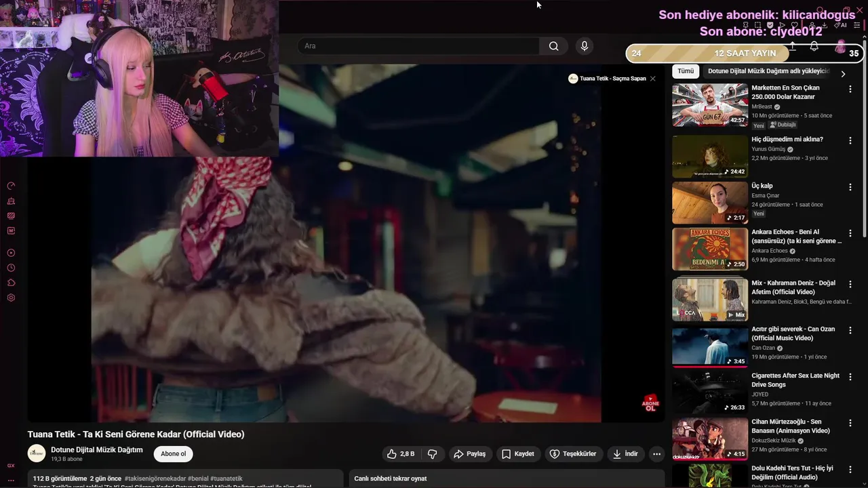Image resolution: width=868 pixels, height=488 pixels.
Task: Click the Teşekkürler thanks button
Action: point(573,454)
